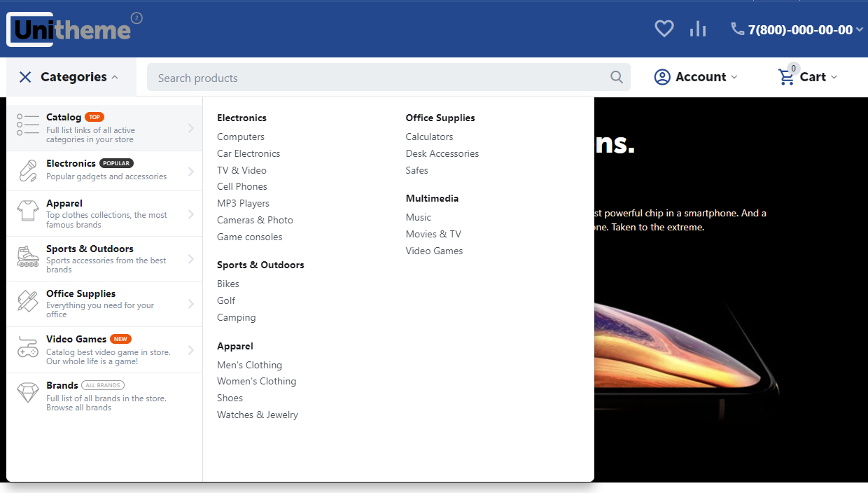Click the Catalog list icon
This screenshot has height=493, width=868.
tap(28, 125)
